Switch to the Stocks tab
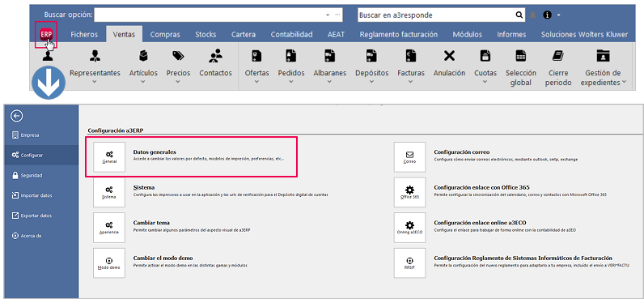644x299 pixels. pyautogui.click(x=205, y=35)
